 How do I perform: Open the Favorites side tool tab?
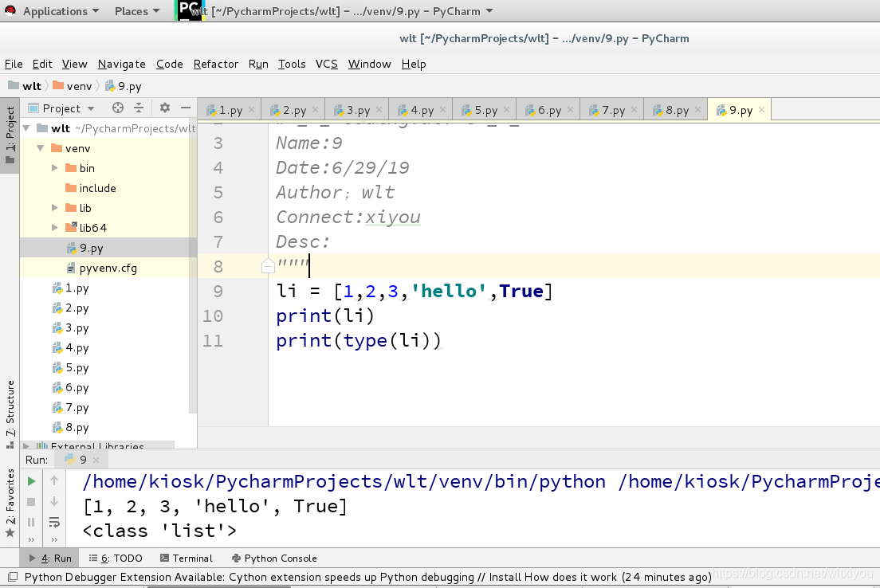10,504
